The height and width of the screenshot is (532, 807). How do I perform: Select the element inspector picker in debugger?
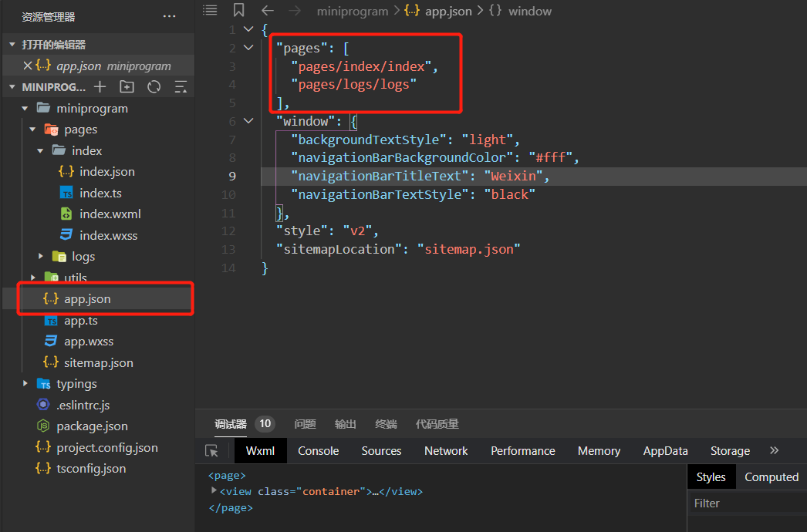[211, 451]
